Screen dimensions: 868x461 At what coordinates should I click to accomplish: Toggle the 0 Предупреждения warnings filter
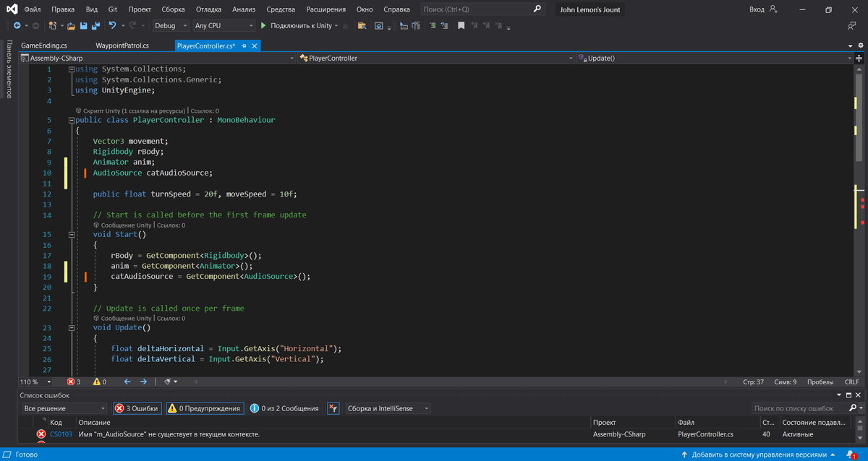[x=205, y=408]
